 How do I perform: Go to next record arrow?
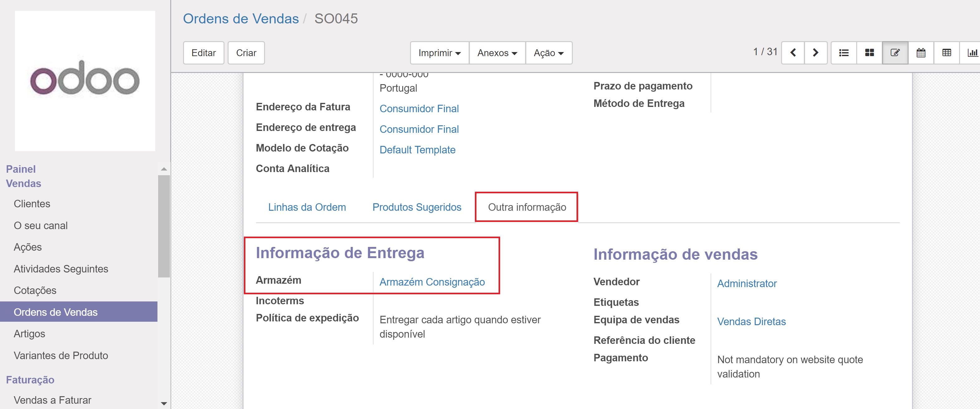815,52
